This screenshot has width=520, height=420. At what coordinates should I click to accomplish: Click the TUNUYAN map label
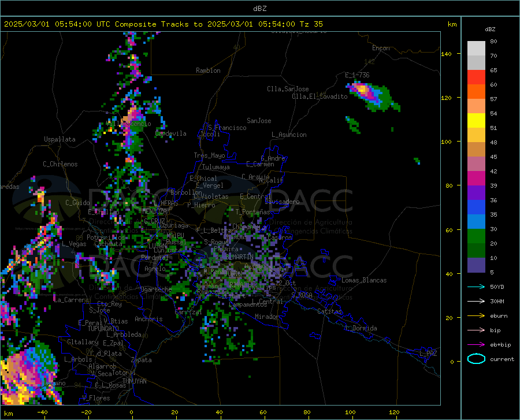[x=134, y=381]
